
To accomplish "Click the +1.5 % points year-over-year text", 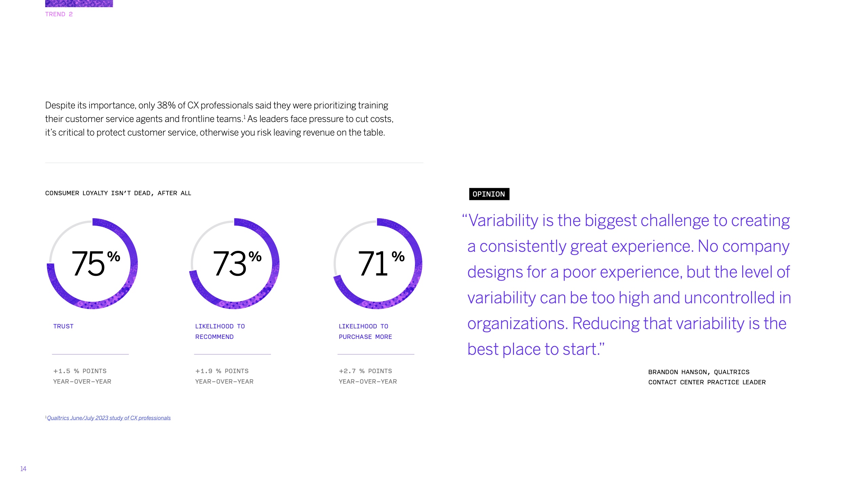I will pyautogui.click(x=82, y=376).
